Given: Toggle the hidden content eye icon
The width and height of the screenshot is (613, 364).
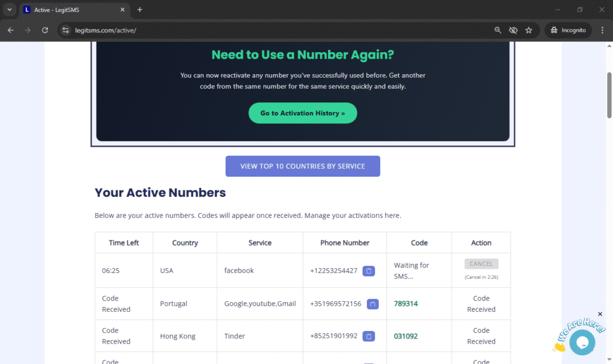Looking at the screenshot, I should point(513,30).
